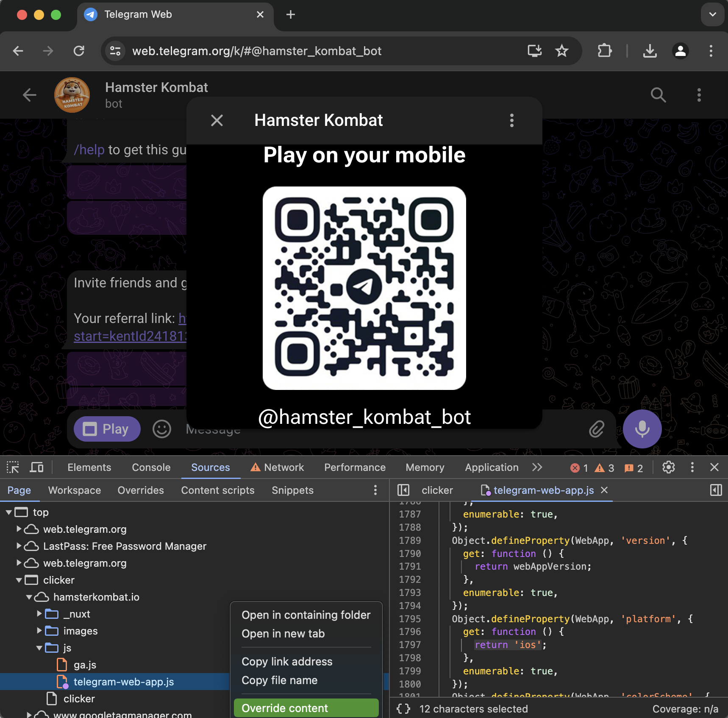Image resolution: width=728 pixels, height=718 pixels.
Task: Switch to the Overrides sources tab
Action: (141, 490)
